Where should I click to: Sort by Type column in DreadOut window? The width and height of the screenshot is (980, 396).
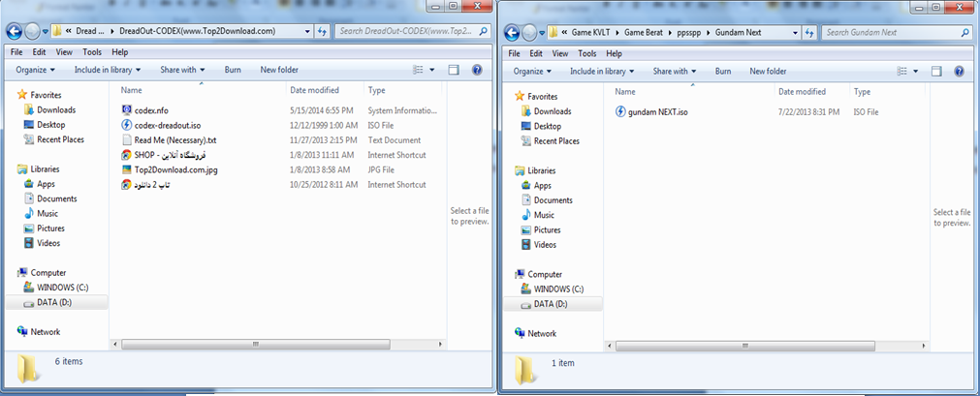coord(403,90)
